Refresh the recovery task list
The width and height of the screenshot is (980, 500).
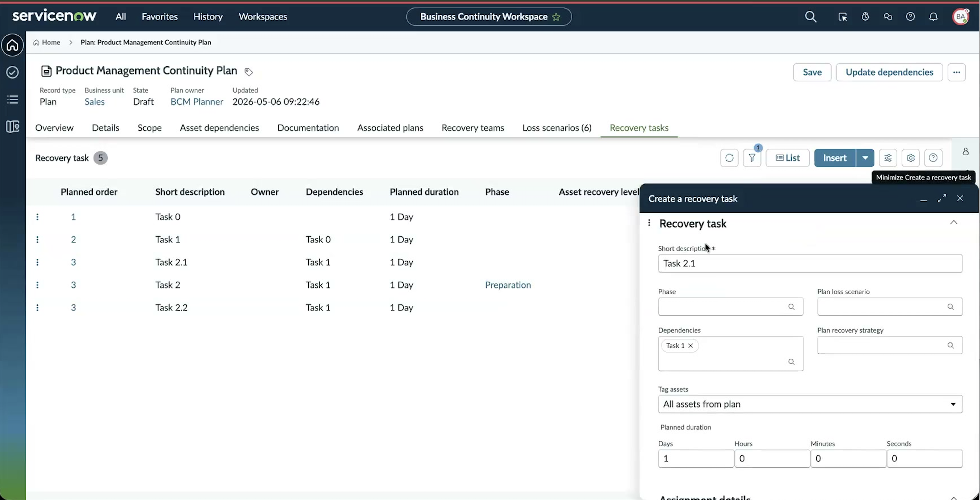click(729, 158)
